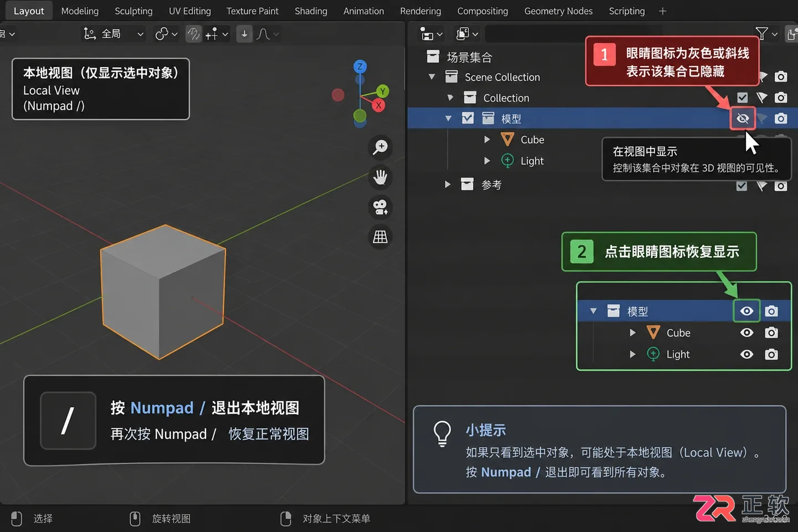Toggle the camera view icon in viewport
Screen dimensions: 798x532
(x=381, y=207)
